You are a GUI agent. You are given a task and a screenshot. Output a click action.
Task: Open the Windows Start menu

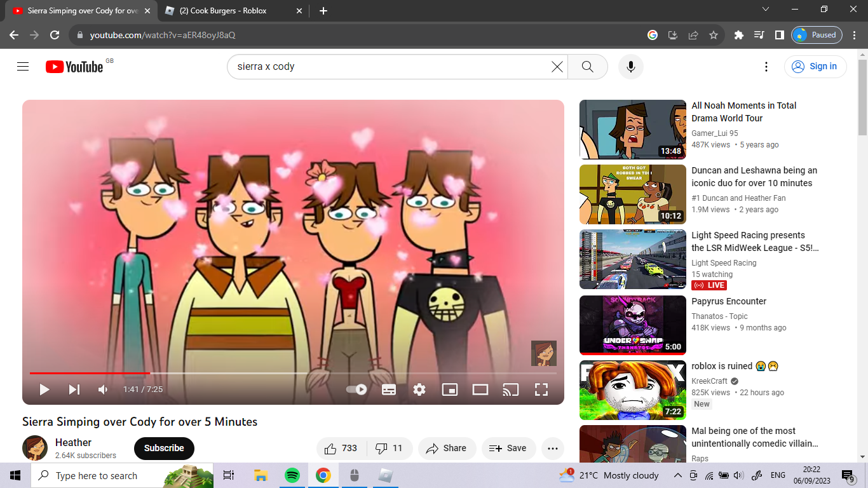(15, 475)
